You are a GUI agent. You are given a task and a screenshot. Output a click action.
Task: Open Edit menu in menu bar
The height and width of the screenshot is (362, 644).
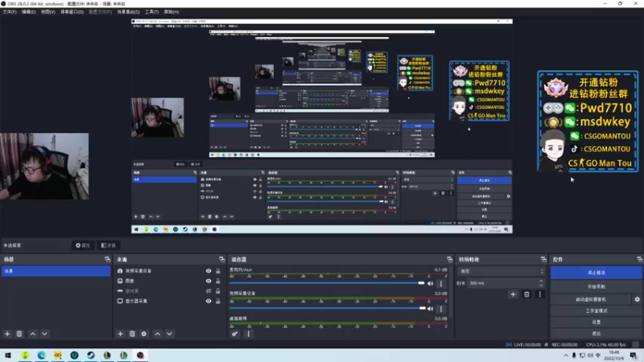(28, 12)
